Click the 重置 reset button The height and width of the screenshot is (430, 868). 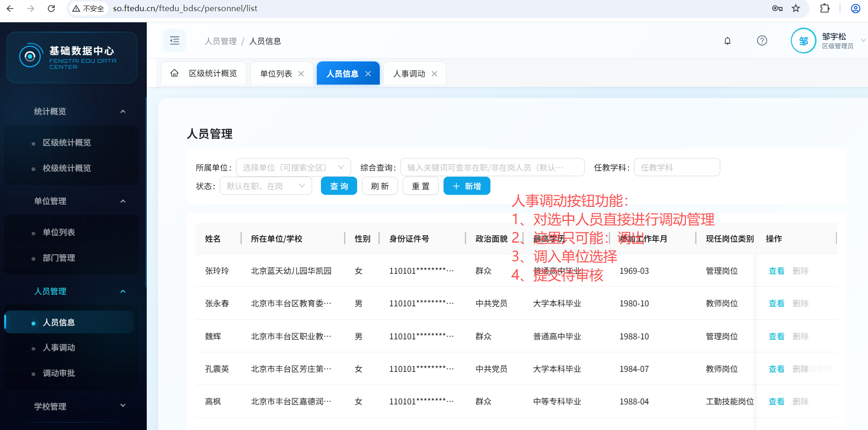pyautogui.click(x=420, y=186)
